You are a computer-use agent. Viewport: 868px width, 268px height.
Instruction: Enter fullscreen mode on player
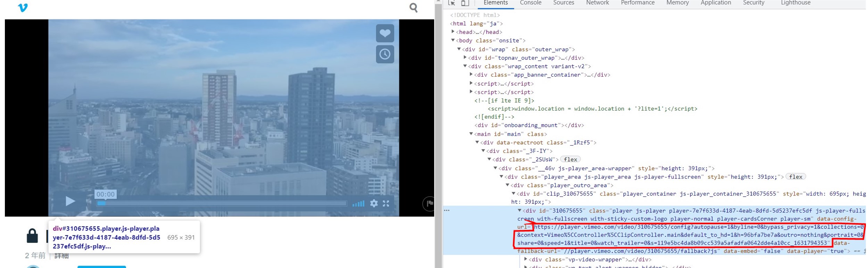[386, 204]
